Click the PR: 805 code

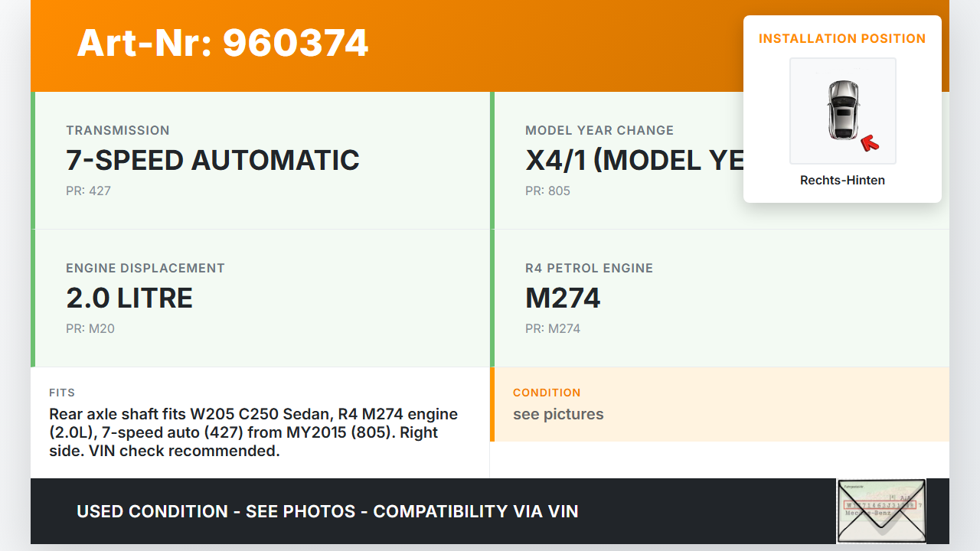pos(547,191)
